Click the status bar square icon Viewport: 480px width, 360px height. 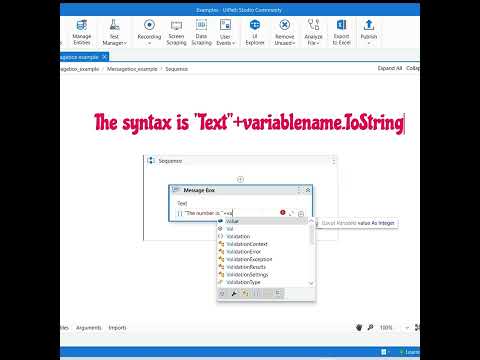point(384,352)
